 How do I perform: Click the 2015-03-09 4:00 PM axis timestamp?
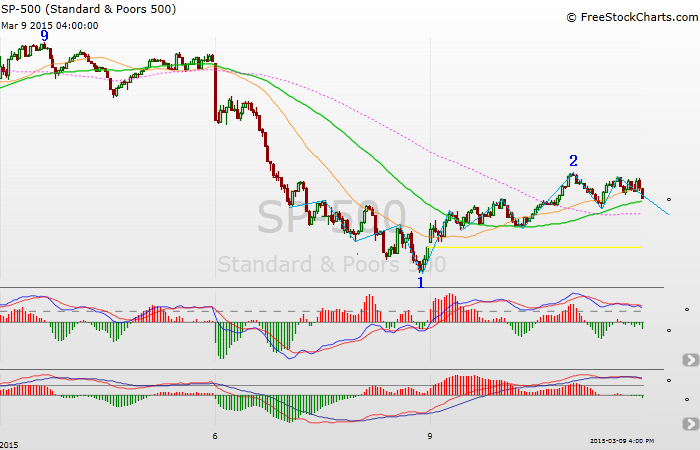pos(624,440)
